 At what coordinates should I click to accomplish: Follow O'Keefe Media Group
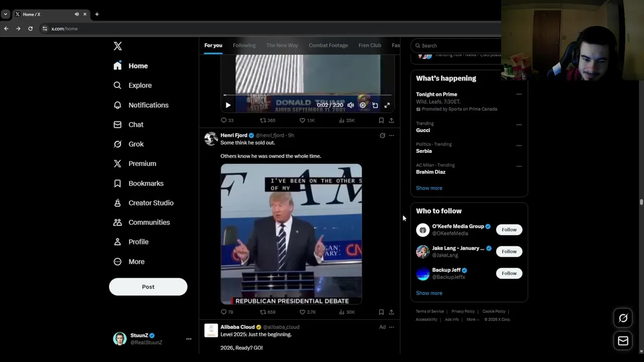point(509,230)
